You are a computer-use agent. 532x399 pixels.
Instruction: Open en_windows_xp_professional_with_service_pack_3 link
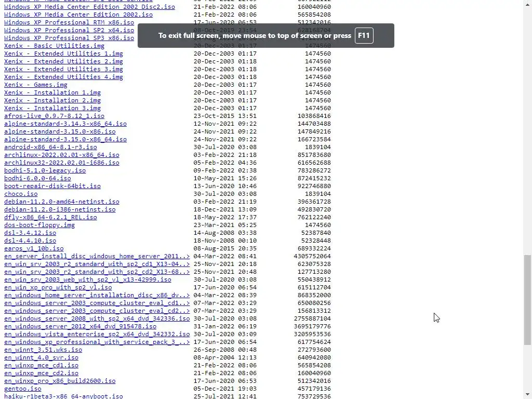tap(97, 342)
